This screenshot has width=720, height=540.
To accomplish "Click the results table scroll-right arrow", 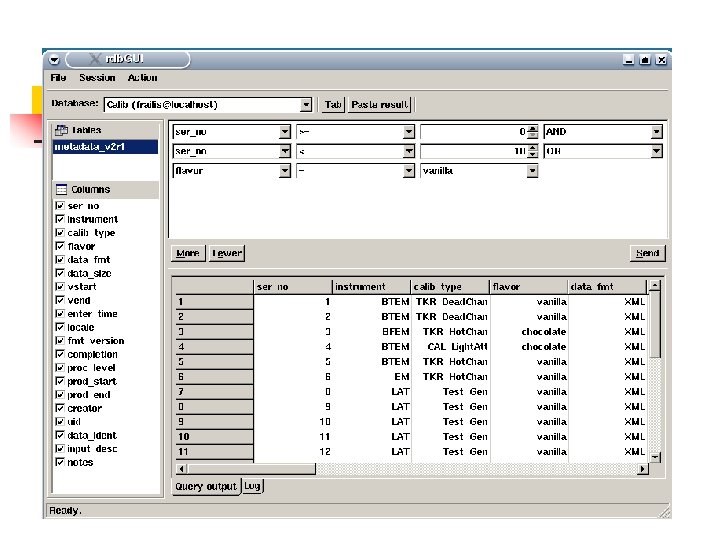I will coord(643,468).
